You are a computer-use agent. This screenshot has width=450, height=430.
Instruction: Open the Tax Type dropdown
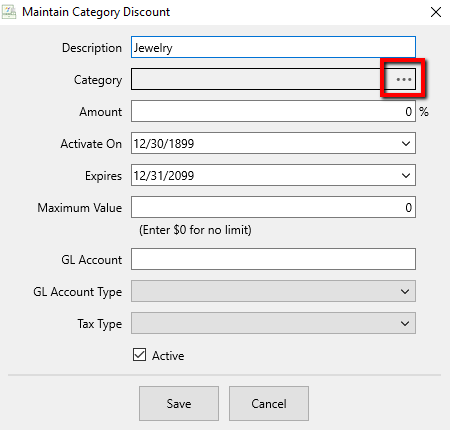(273, 323)
